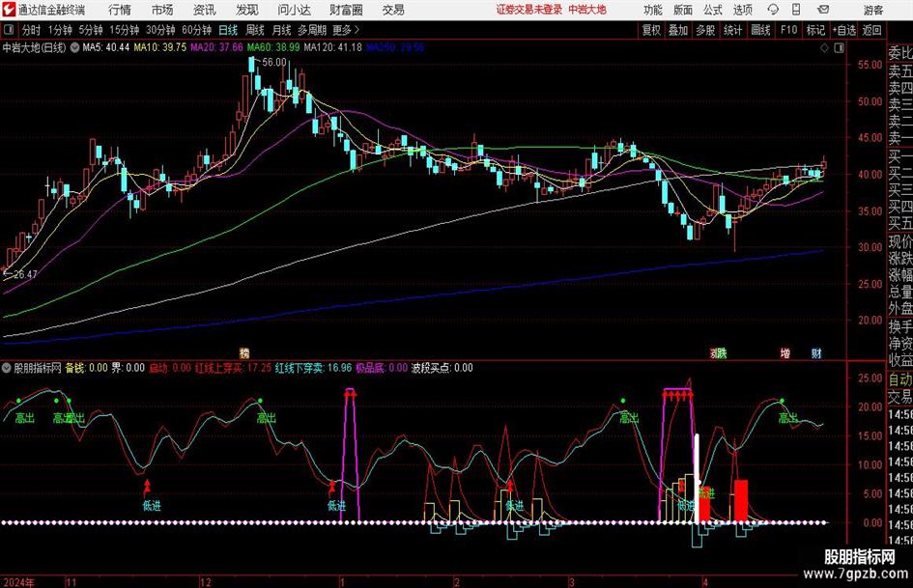Open the 发现 menu

click(247, 10)
